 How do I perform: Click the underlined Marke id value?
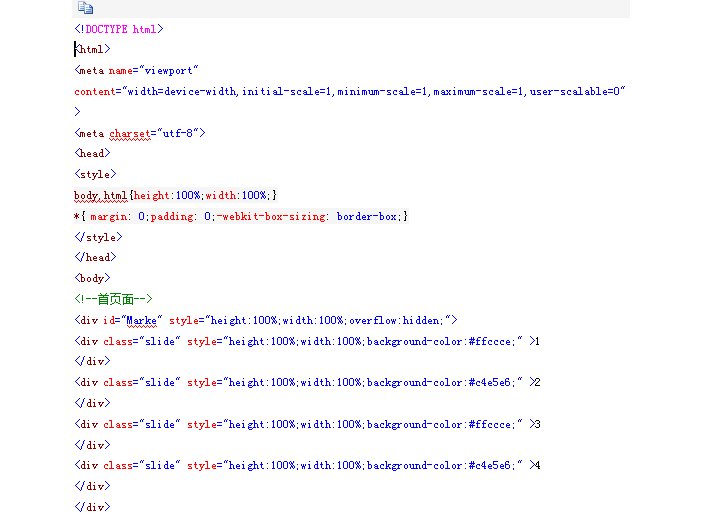click(144, 320)
